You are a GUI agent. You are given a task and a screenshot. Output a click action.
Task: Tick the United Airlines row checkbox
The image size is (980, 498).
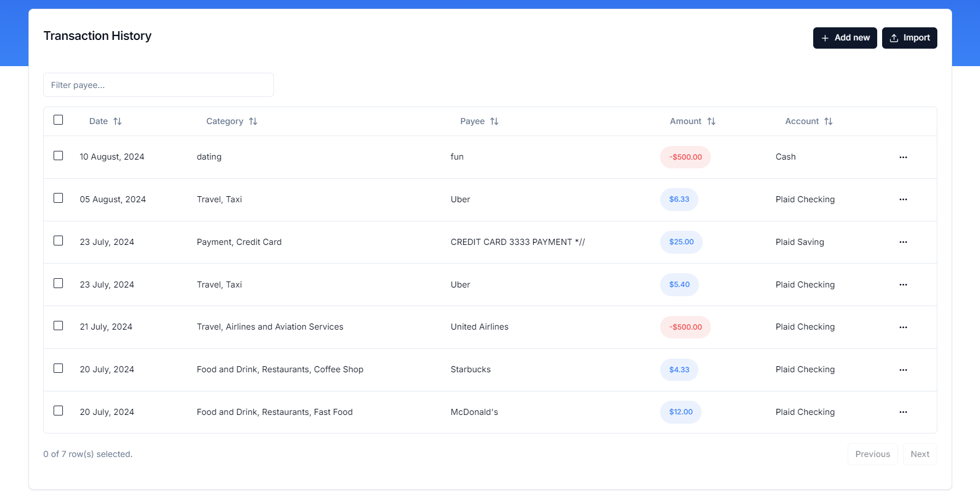coord(59,326)
